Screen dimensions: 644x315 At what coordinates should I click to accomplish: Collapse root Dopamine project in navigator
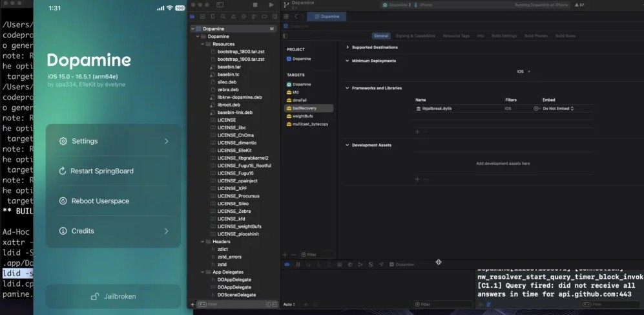pyautogui.click(x=192, y=29)
